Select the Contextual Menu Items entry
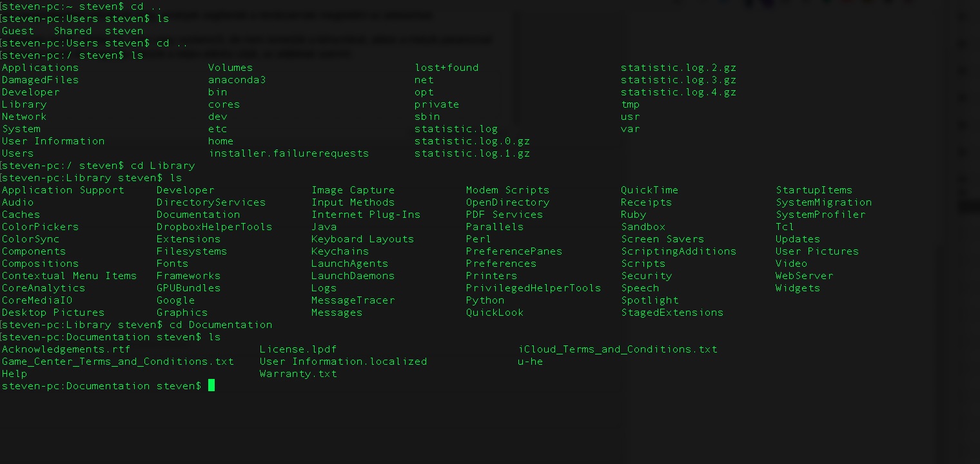This screenshot has height=464, width=980. point(69,276)
